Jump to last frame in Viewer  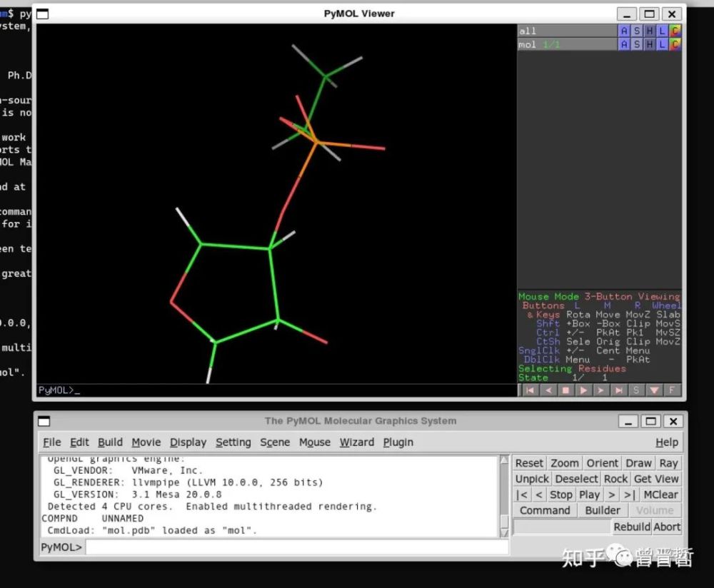(619, 390)
